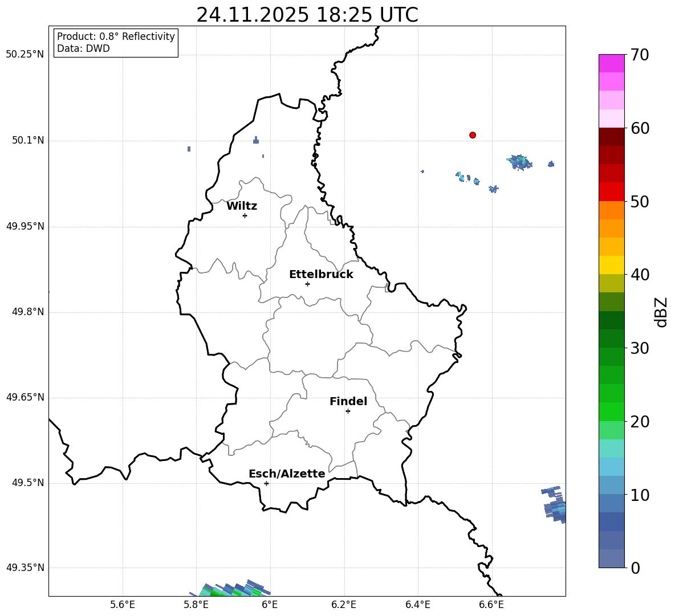Click the bright green colorbar segment above 20
The width and height of the screenshot is (675, 616).
point(611,411)
